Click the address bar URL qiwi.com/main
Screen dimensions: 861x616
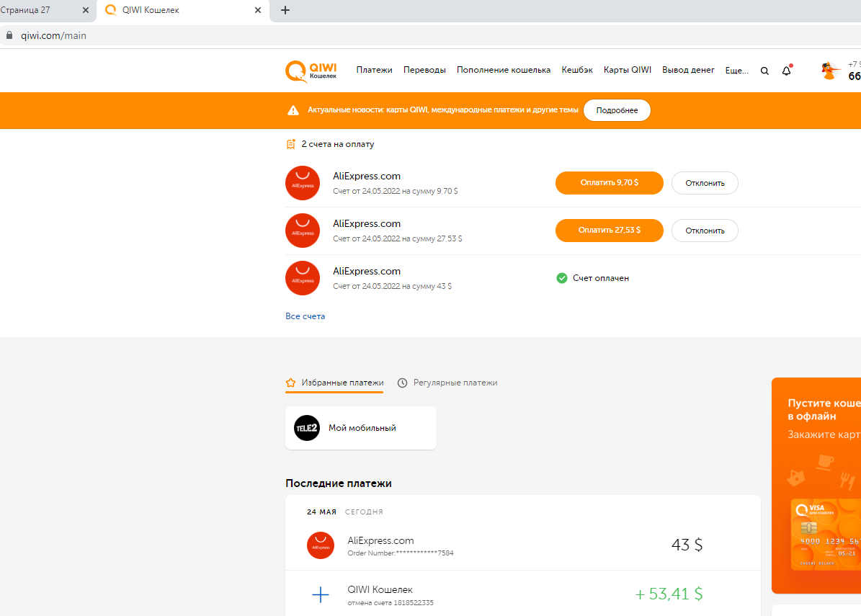[x=54, y=36]
